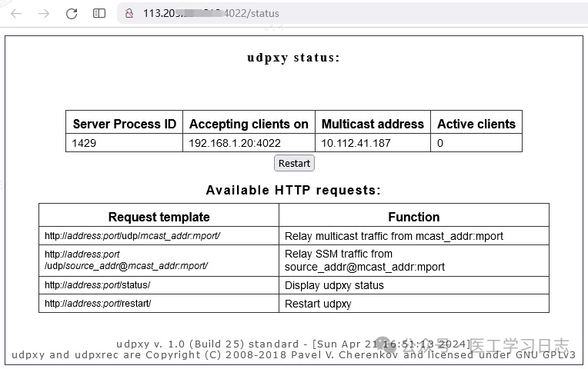Viewport: 588px width, 369px height.
Task: Select the Copyright Pavel V. Cherenkov line
Action: click(293, 354)
